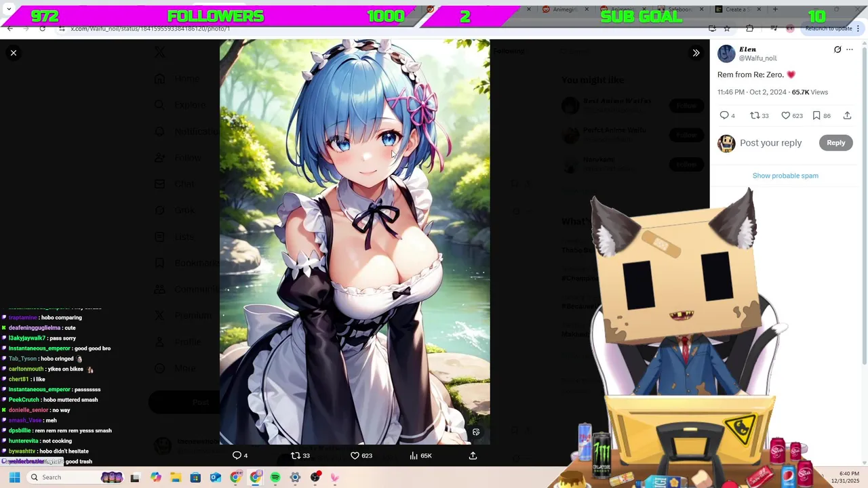Switch to the Create a S... tab
This screenshot has height=488, width=868.
739,9
